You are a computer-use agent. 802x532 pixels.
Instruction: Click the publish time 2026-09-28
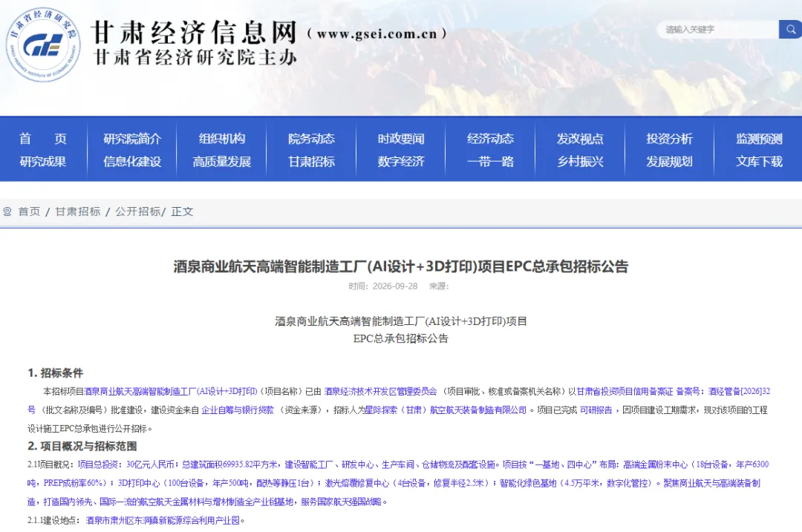click(x=395, y=286)
